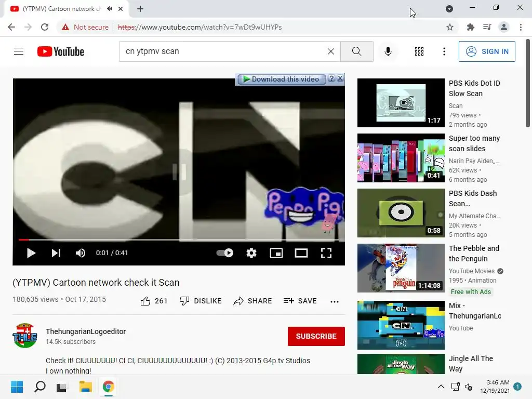Close the YTPMV Cartoon network tab
Screen dimensions: 532x399
(121, 9)
